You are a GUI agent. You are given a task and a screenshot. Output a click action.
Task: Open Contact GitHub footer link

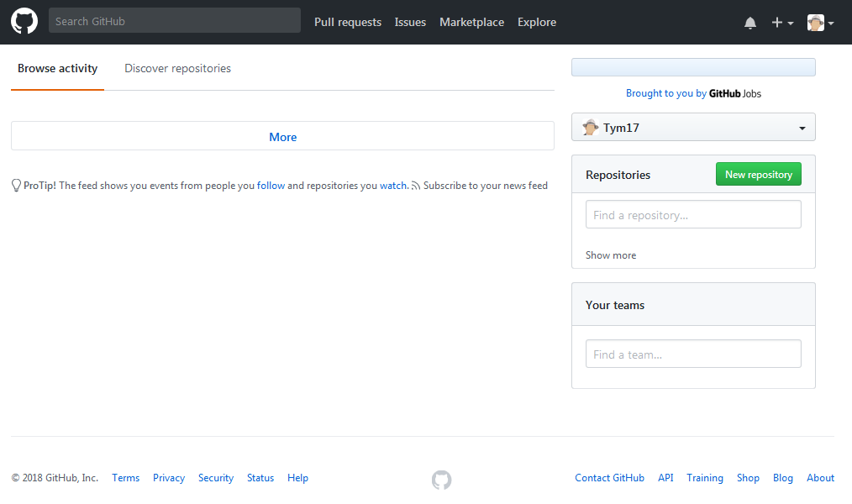(610, 478)
